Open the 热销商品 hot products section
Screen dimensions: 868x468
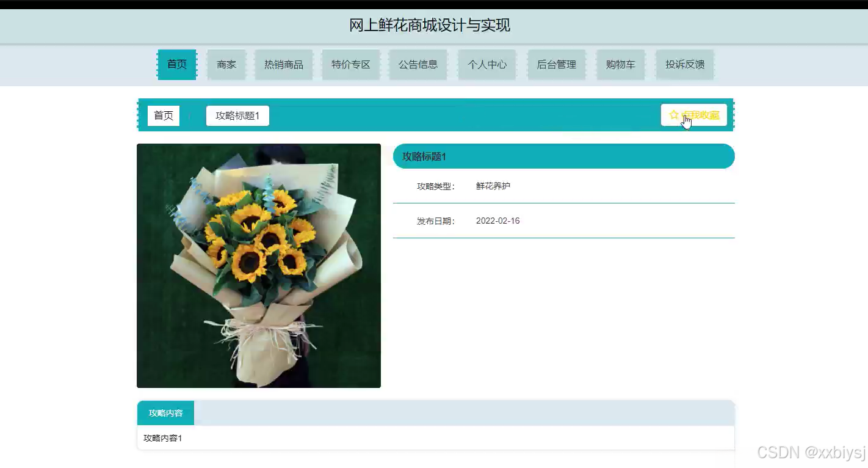[283, 64]
